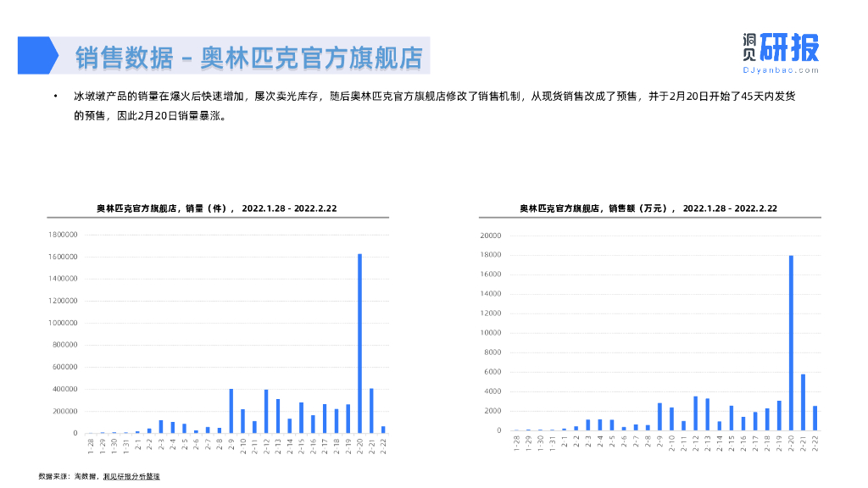
Task: Click the 2-22 bar in the sales revenue chart
Action: (x=815, y=419)
